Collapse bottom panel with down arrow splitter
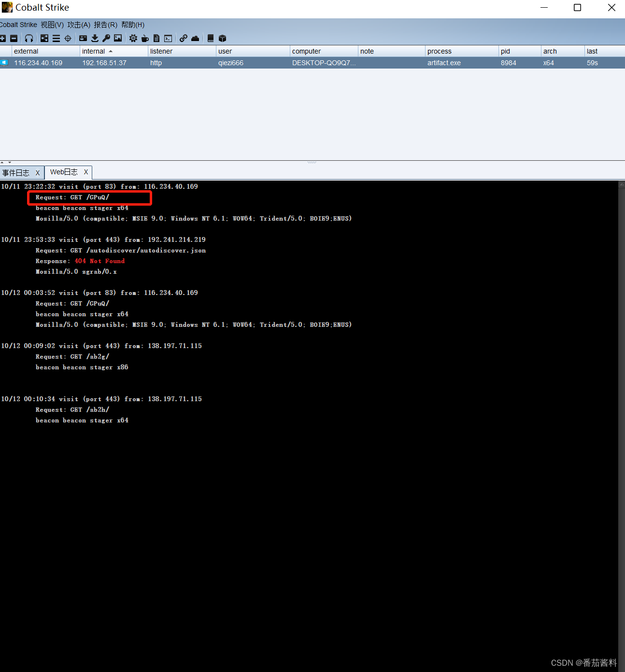The image size is (625, 672). click(9, 163)
